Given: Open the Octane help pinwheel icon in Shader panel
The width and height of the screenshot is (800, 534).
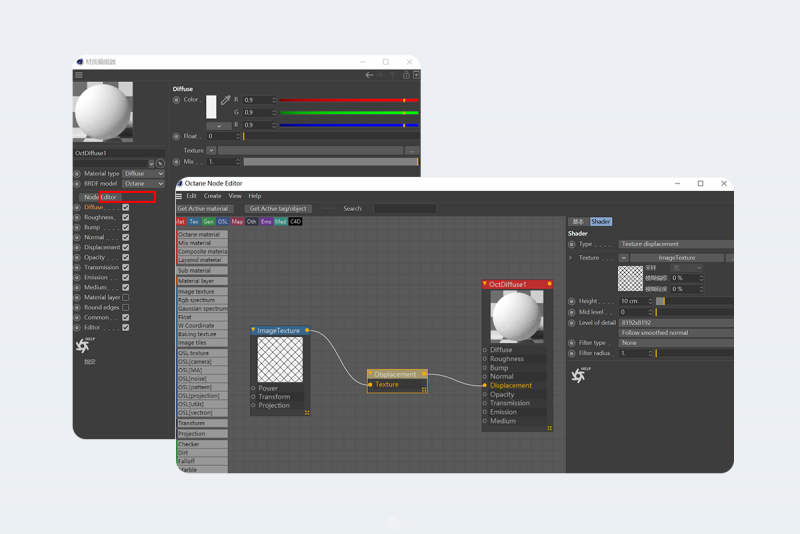Looking at the screenshot, I should click(578, 375).
